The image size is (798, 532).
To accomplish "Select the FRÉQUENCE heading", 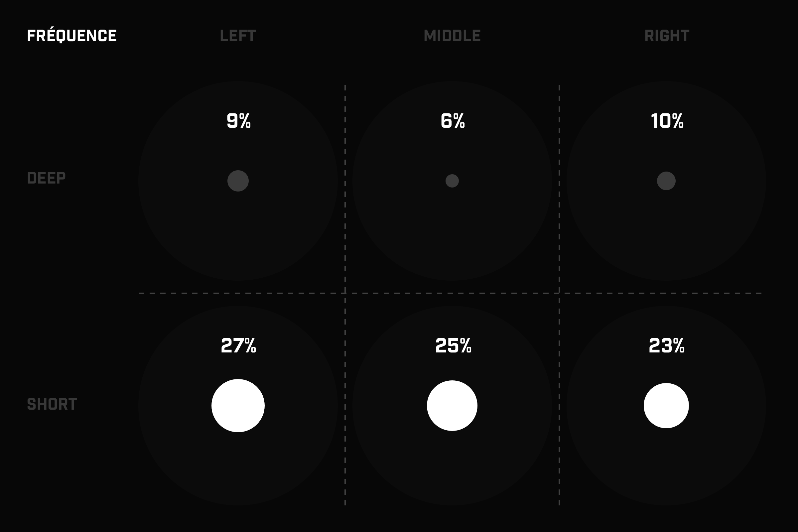I will click(71, 35).
